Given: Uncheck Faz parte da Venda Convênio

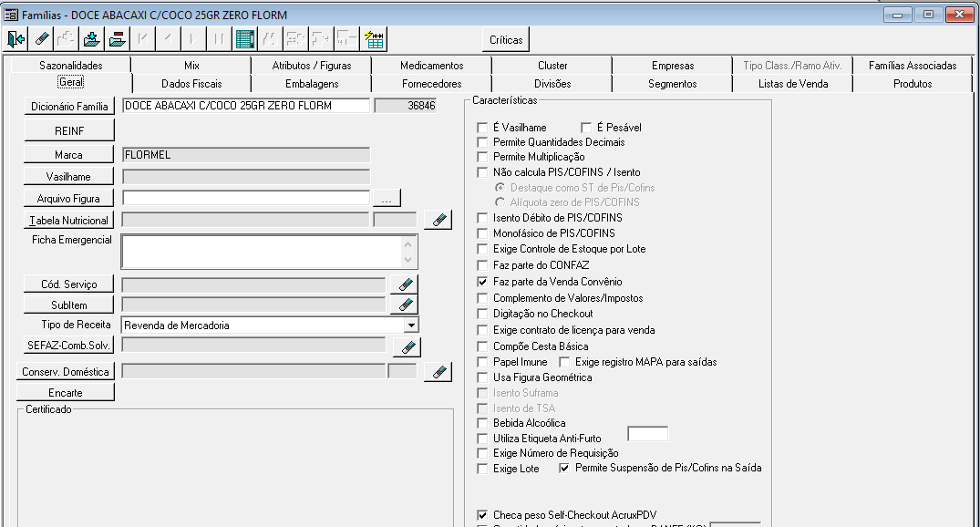Looking at the screenshot, I should (x=482, y=282).
